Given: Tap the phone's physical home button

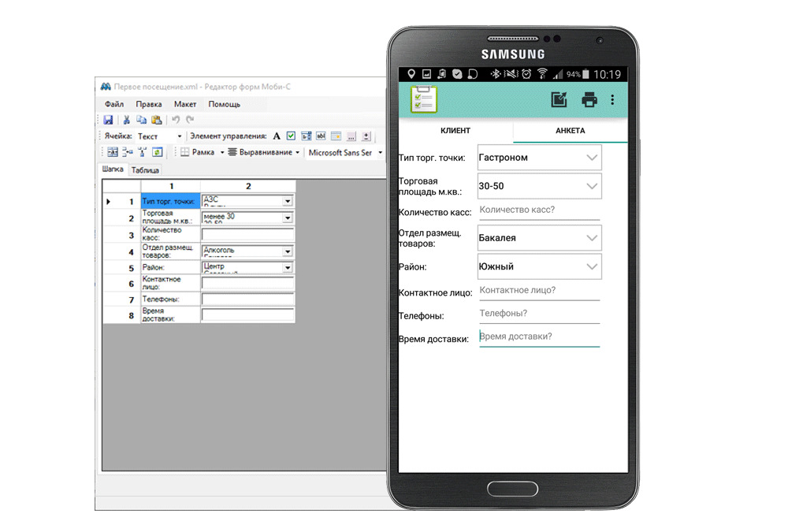Looking at the screenshot, I should pos(513,488).
